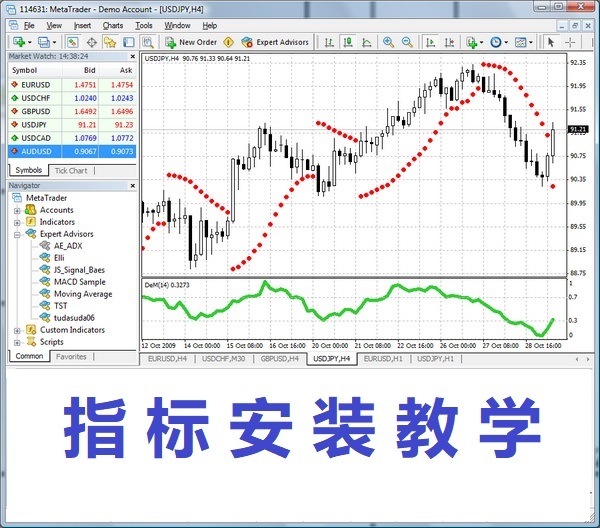
Task: Switch to Navigator Favorites tab
Action: (71, 357)
